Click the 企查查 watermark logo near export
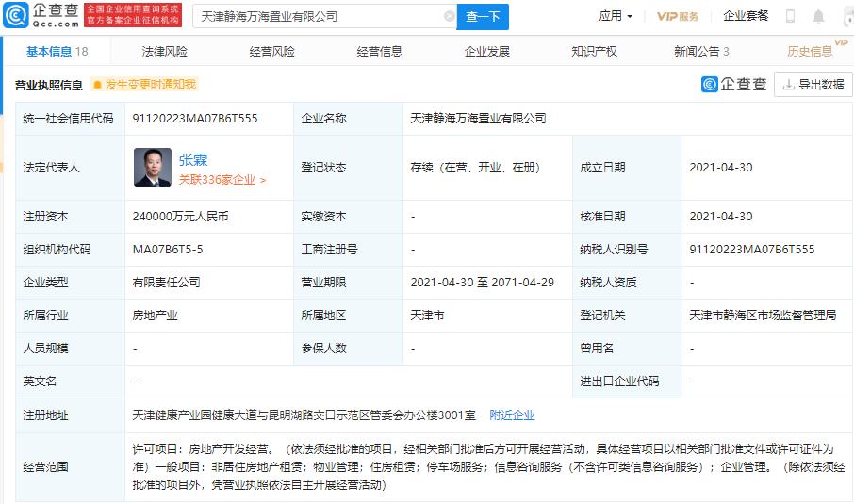Viewport: 854px width, 504px height. 733,84
